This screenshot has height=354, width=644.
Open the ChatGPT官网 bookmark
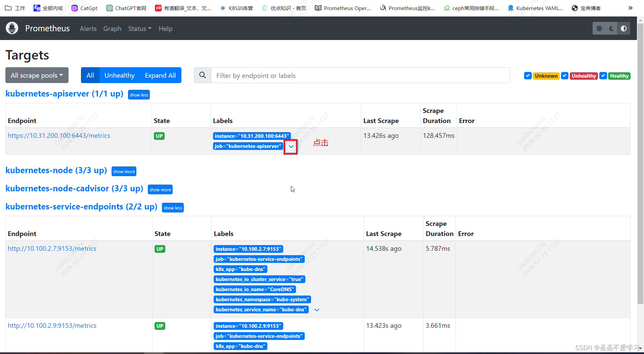tap(126, 8)
